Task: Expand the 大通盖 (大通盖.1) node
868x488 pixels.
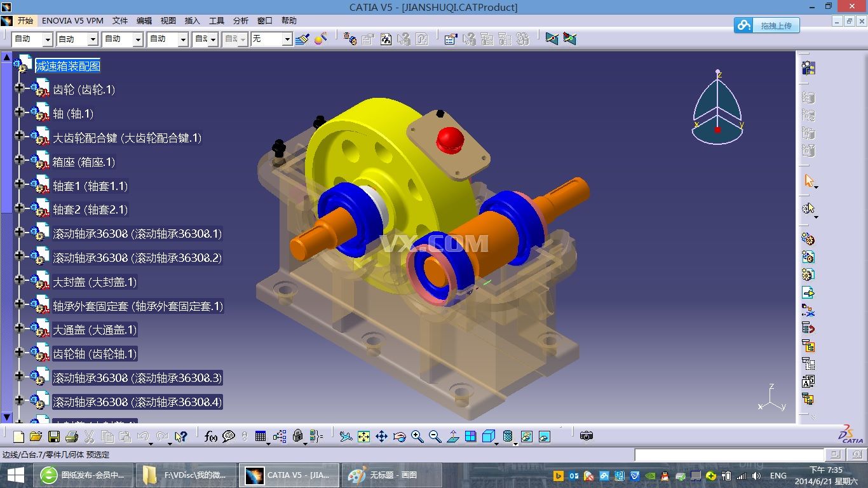Action: click(19, 328)
